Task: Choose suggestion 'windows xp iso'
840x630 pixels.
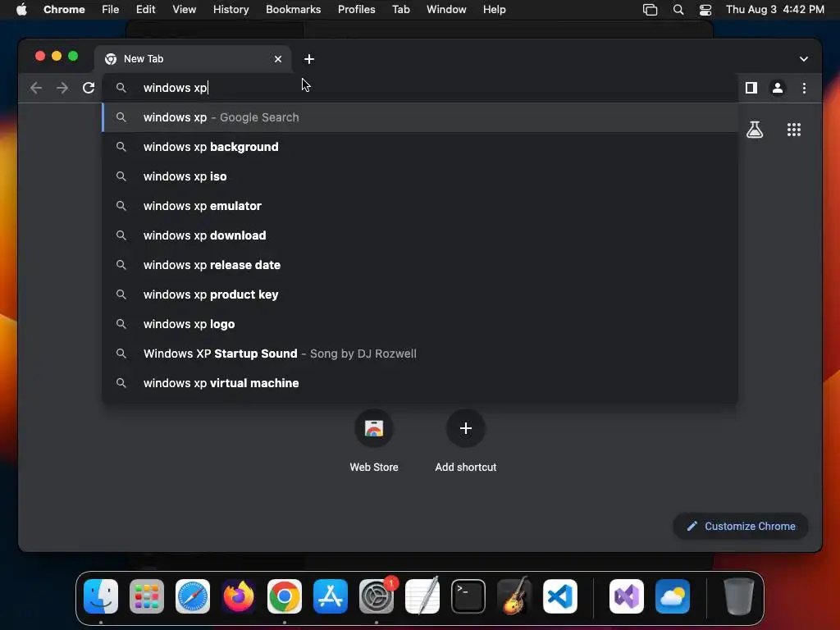Action: (420, 176)
